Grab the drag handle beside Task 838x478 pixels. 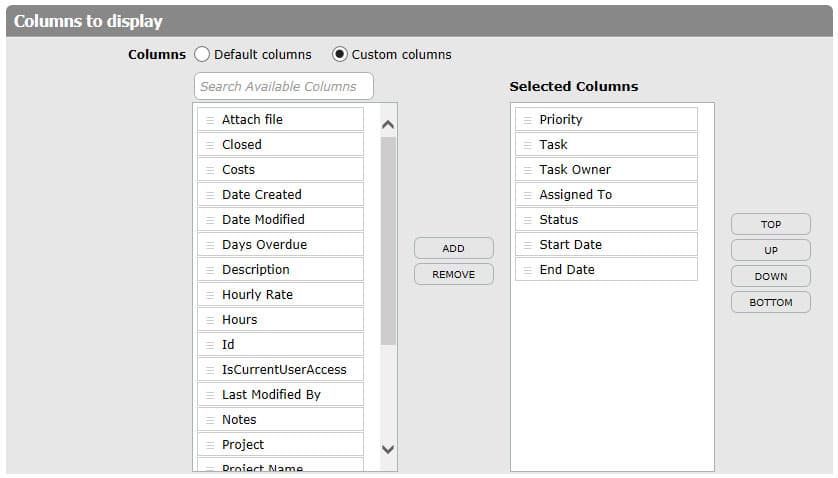pos(527,145)
